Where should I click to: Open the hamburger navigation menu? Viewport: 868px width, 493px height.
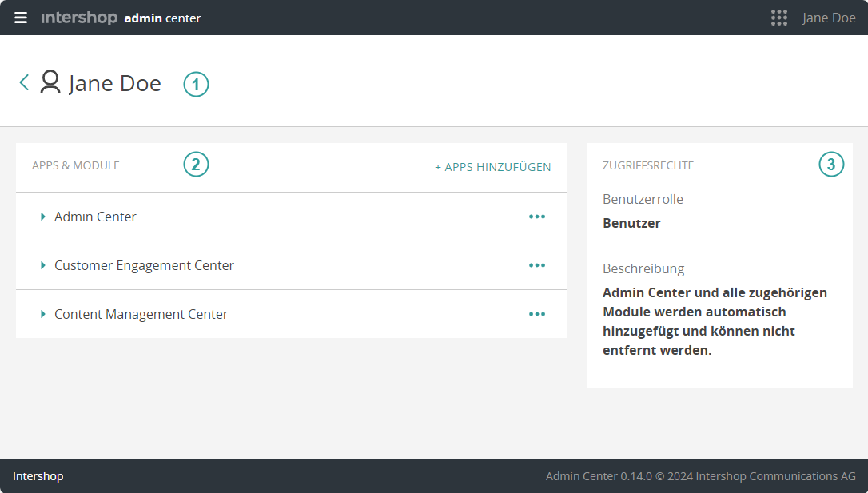[x=21, y=18]
